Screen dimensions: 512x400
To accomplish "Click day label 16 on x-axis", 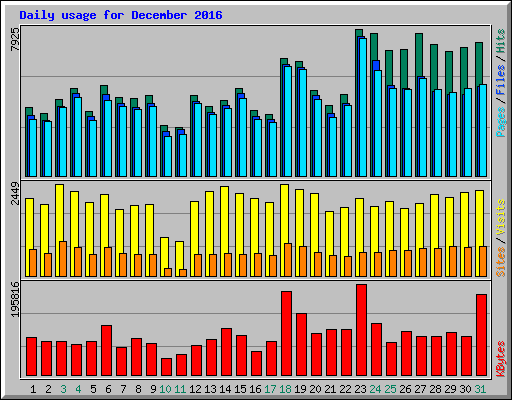I will pyautogui.click(x=255, y=389).
